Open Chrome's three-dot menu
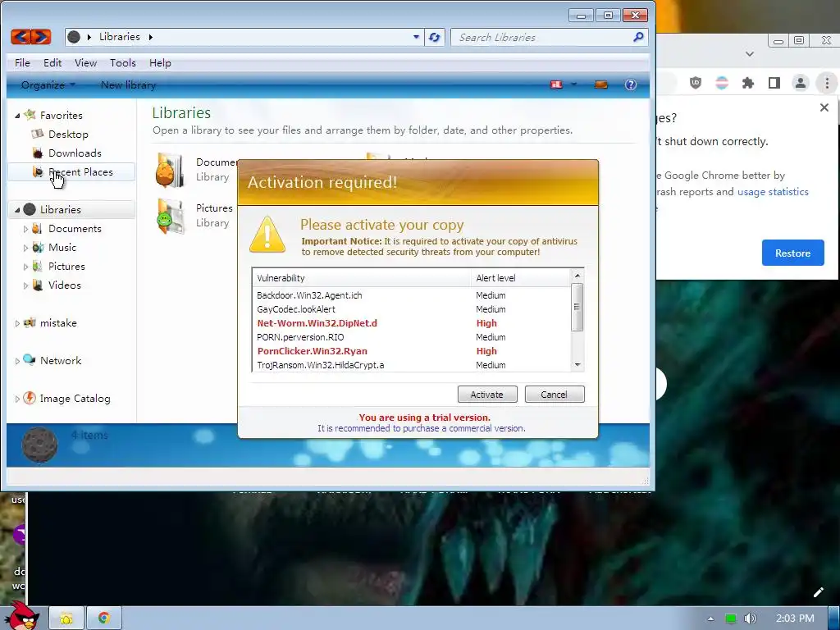840x630 pixels. click(x=827, y=83)
